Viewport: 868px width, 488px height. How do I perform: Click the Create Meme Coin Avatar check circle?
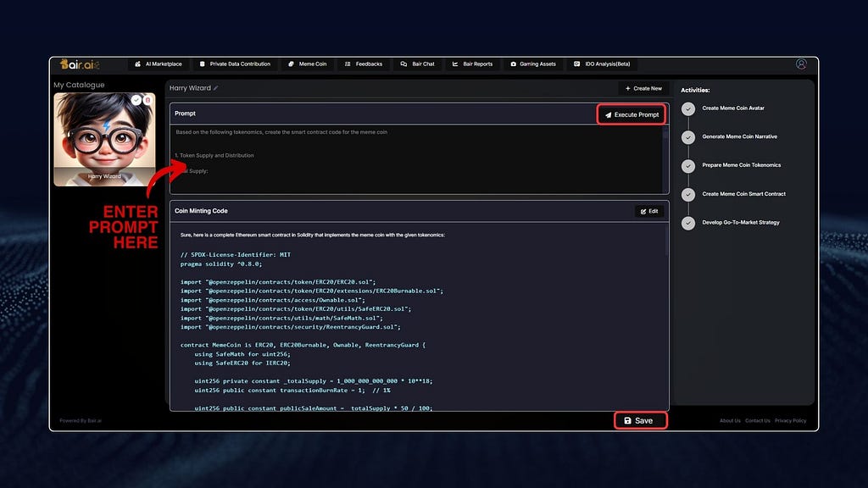(688, 109)
